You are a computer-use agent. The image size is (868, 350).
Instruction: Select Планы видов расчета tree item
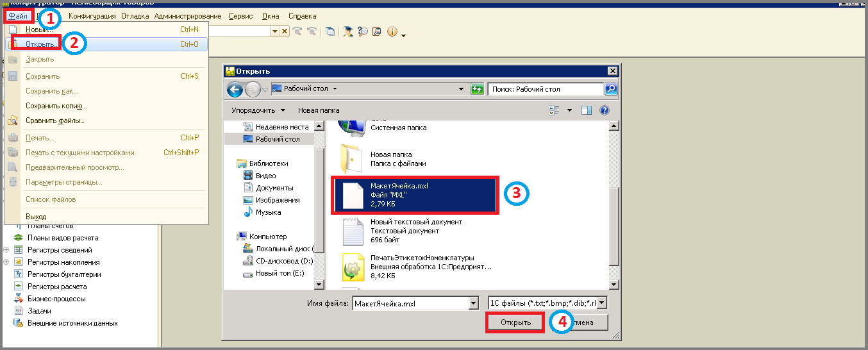[x=56, y=238]
